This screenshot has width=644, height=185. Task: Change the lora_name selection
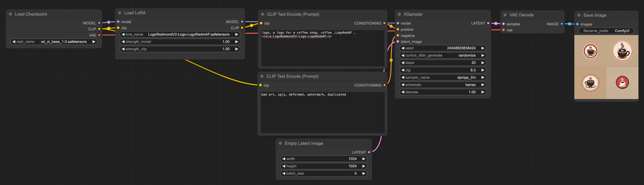point(237,34)
